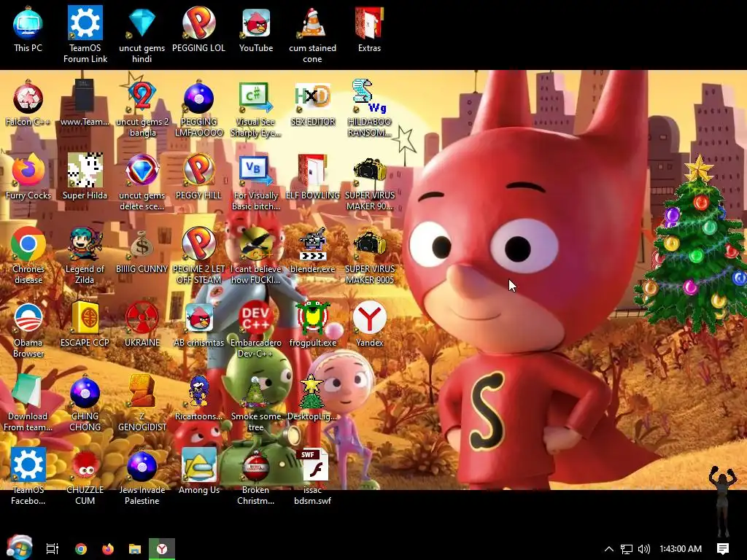Open the www.Team... desktop shortcut
Image resolution: width=747 pixels, height=560 pixels.
click(x=85, y=104)
